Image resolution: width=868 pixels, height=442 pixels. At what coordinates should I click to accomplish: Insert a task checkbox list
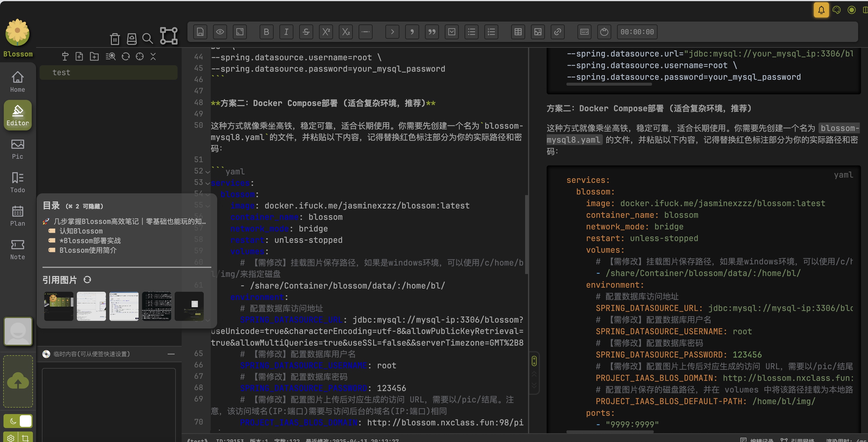pyautogui.click(x=451, y=32)
